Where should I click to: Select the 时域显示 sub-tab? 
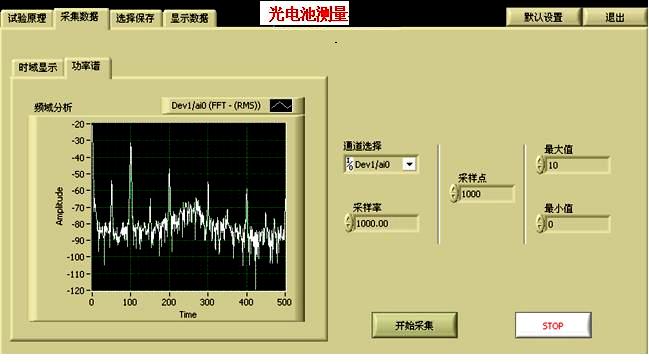click(x=38, y=67)
